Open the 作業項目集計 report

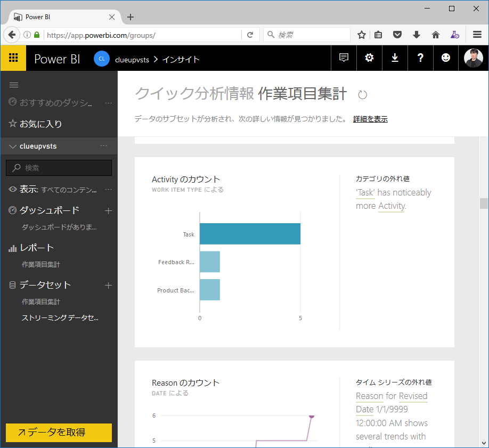tap(41, 265)
